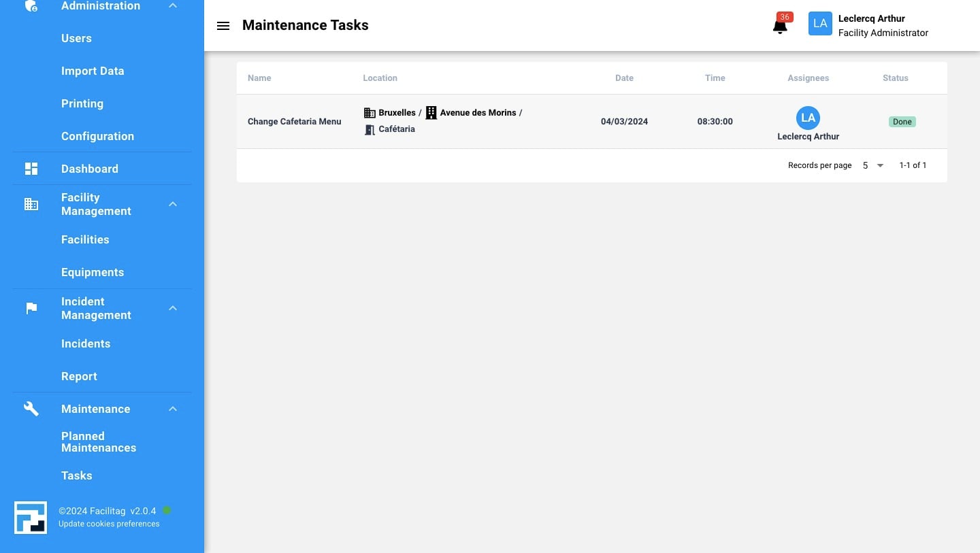This screenshot has width=980, height=553.
Task: Click the hamburger menu icon
Action: coord(223,26)
